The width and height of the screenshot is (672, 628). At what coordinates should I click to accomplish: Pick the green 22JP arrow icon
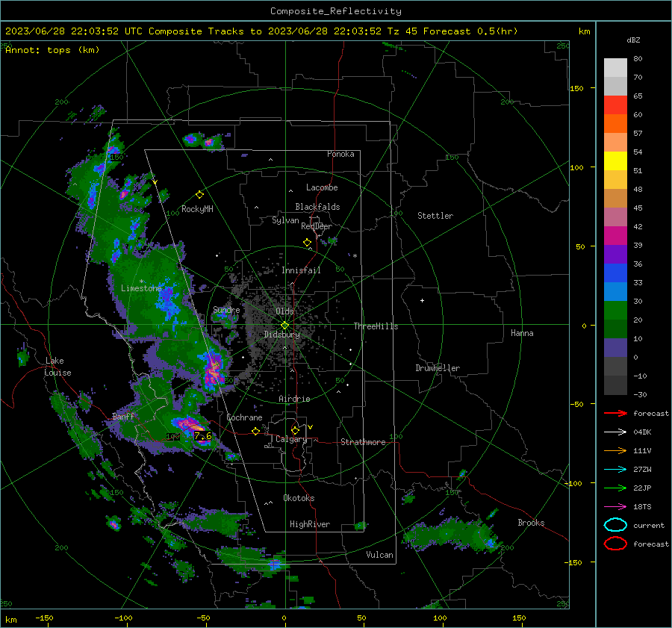pos(615,488)
